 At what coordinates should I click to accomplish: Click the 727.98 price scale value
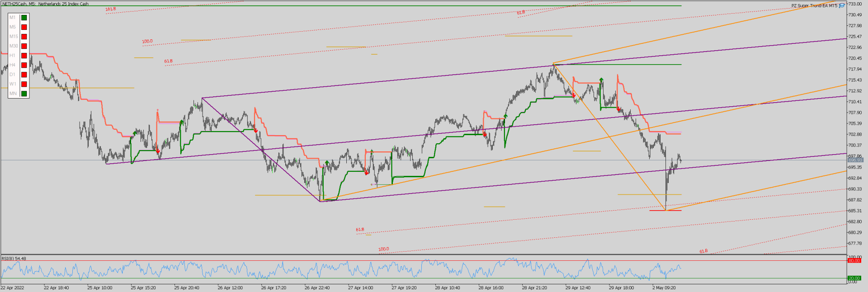pos(855,26)
